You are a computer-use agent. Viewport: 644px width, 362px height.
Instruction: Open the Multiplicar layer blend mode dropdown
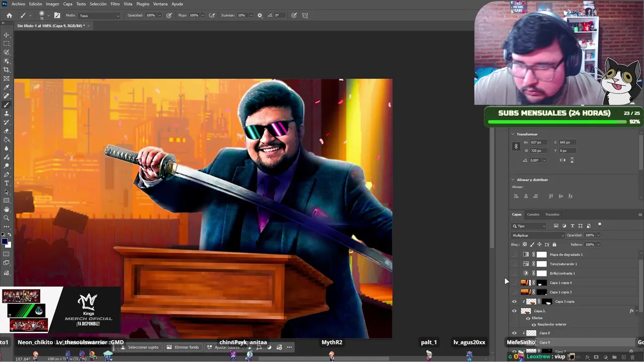[x=538, y=235]
